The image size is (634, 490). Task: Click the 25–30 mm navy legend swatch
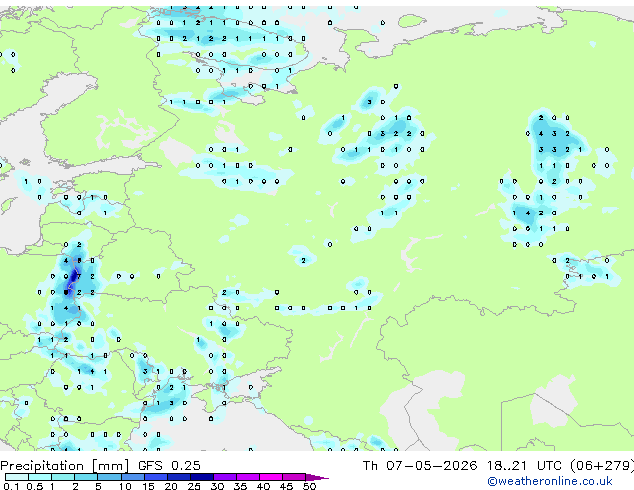click(x=201, y=477)
